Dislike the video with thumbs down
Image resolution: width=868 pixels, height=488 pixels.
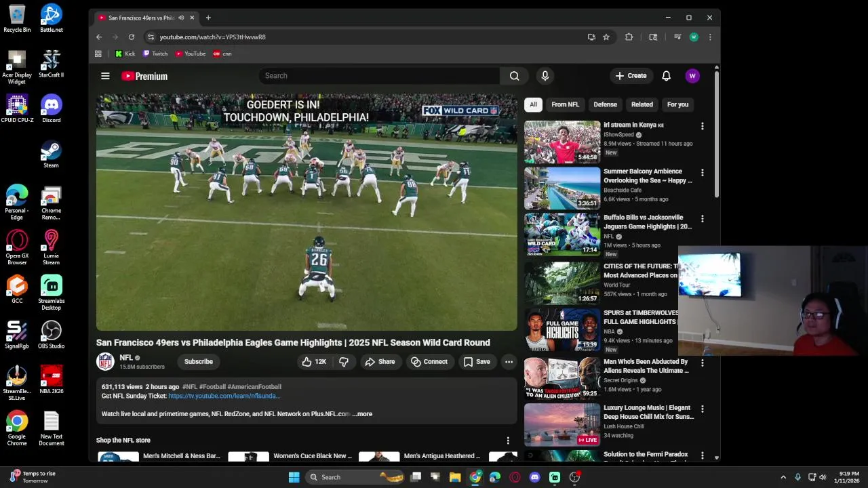(344, 362)
